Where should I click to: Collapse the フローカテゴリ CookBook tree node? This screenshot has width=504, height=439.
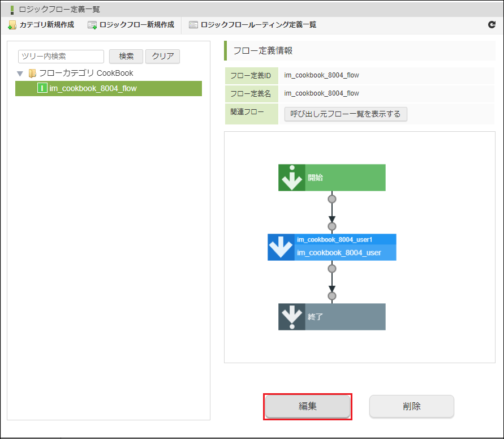click(x=20, y=74)
